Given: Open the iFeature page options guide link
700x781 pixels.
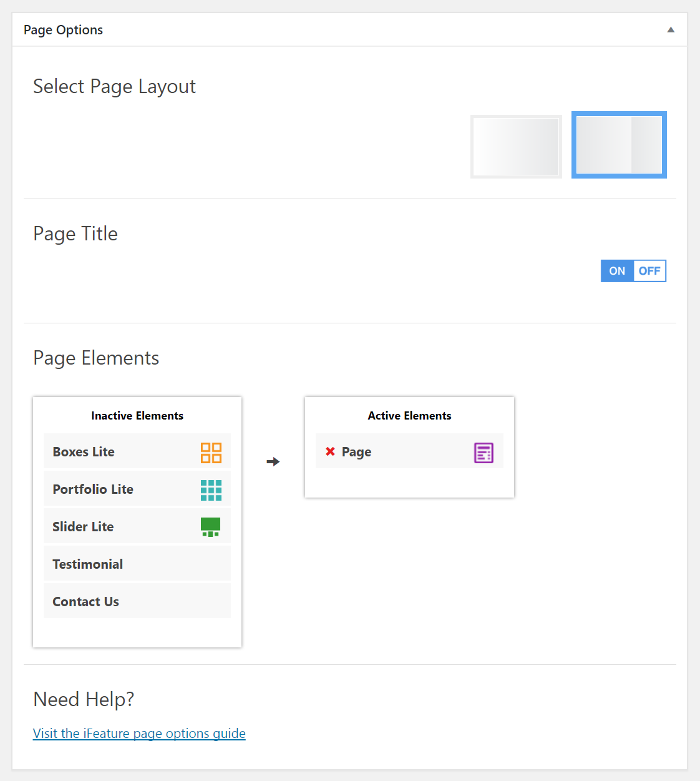Looking at the screenshot, I should 139,734.
